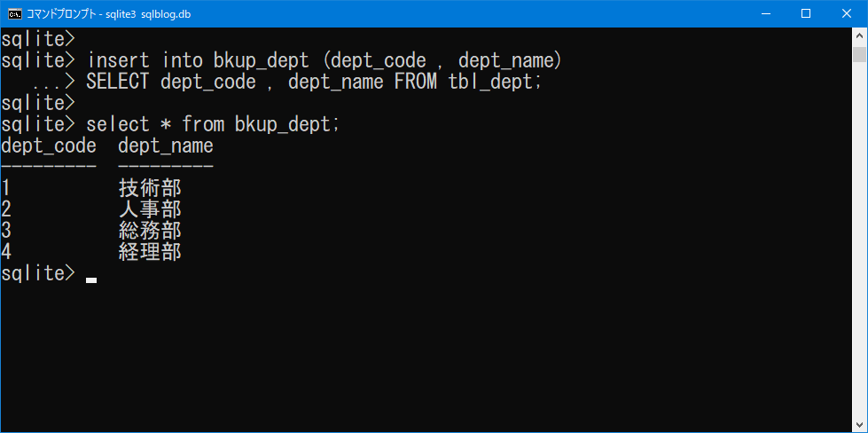Click the blinking cursor at the last prompt
The width and height of the screenshot is (868, 433).
coord(91,279)
